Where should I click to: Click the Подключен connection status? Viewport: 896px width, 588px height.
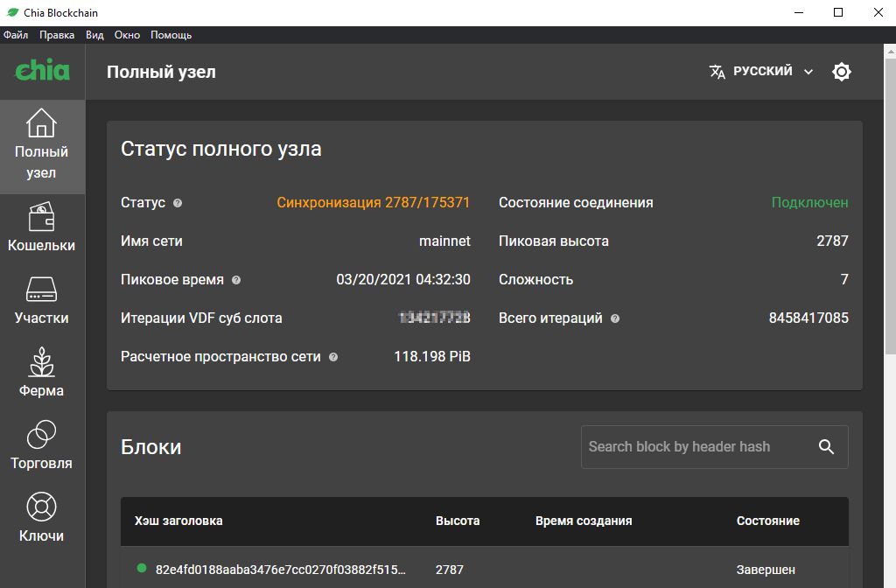(x=809, y=203)
